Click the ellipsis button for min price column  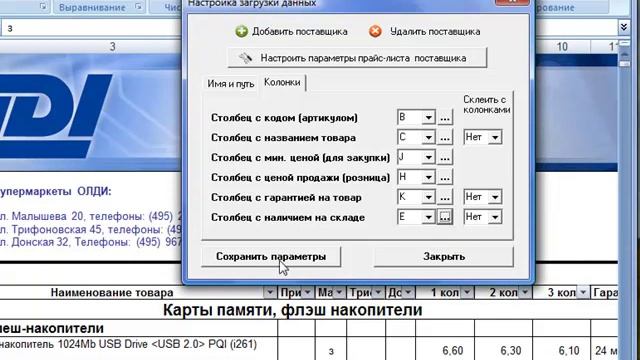445,157
